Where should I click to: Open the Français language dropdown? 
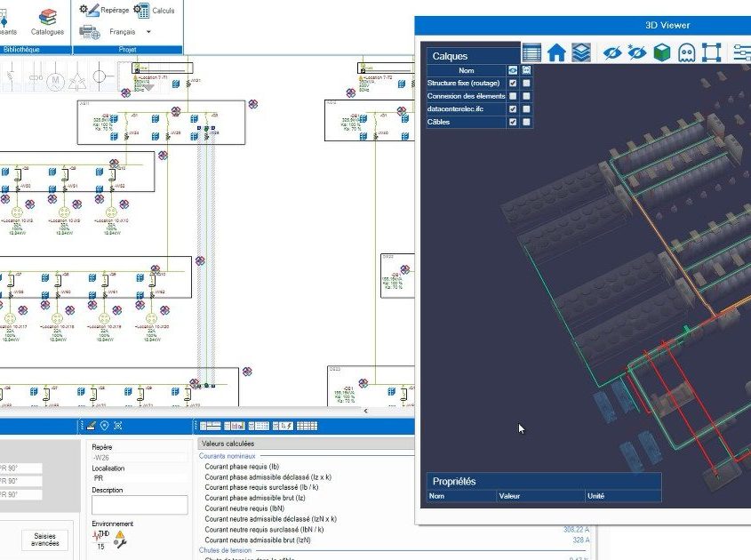coord(148,32)
